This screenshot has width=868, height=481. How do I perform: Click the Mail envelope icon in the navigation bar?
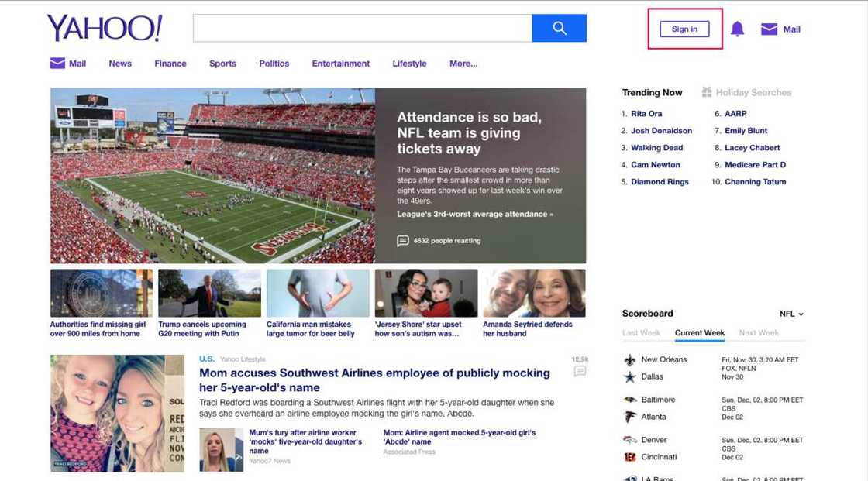[56, 63]
